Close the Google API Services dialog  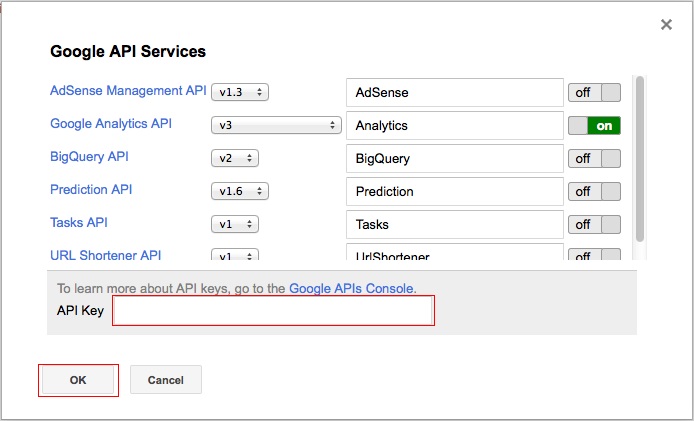666,24
